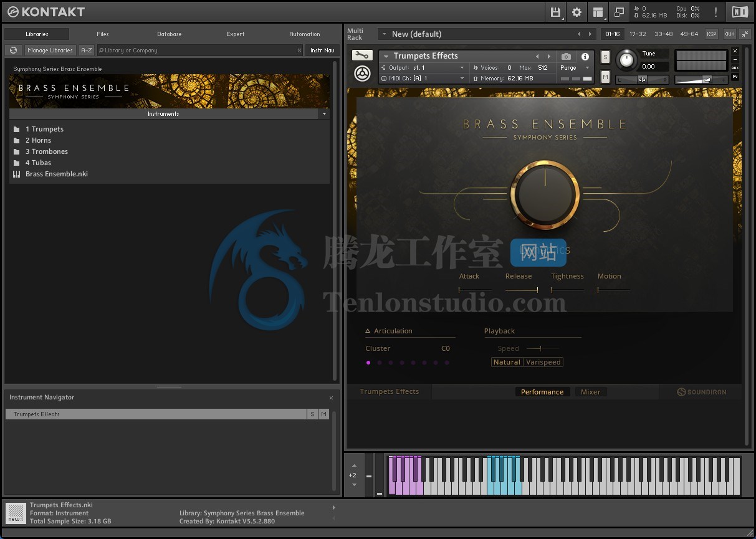Select previous multi preset arrow

(x=579, y=34)
